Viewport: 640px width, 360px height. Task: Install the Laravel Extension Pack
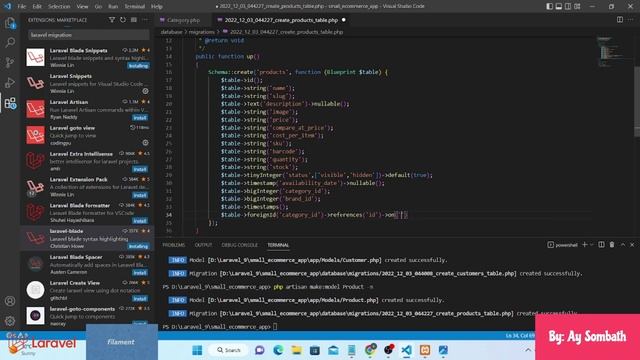pos(140,195)
